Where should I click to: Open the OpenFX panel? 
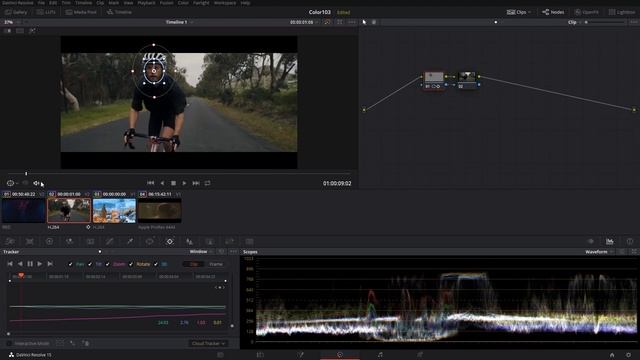click(x=587, y=12)
